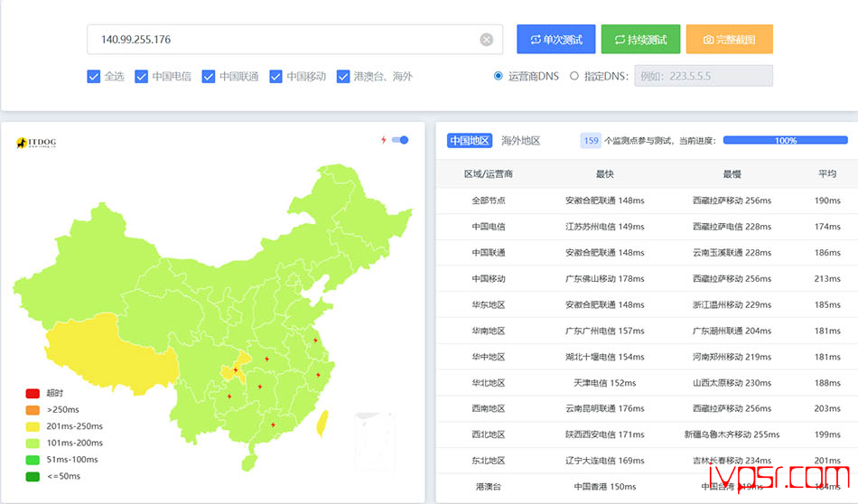The image size is (858, 504).
Task: Click the Taiwan region on the map
Action: point(322,425)
